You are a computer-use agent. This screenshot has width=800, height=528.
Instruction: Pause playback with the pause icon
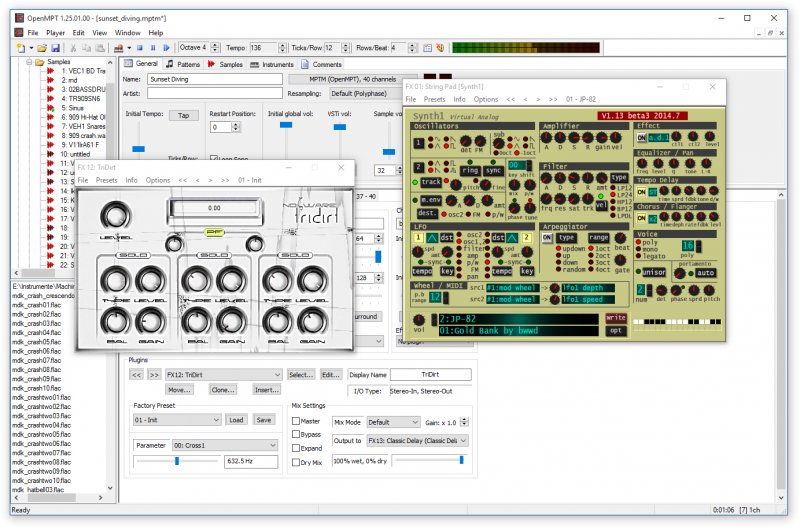(x=153, y=48)
